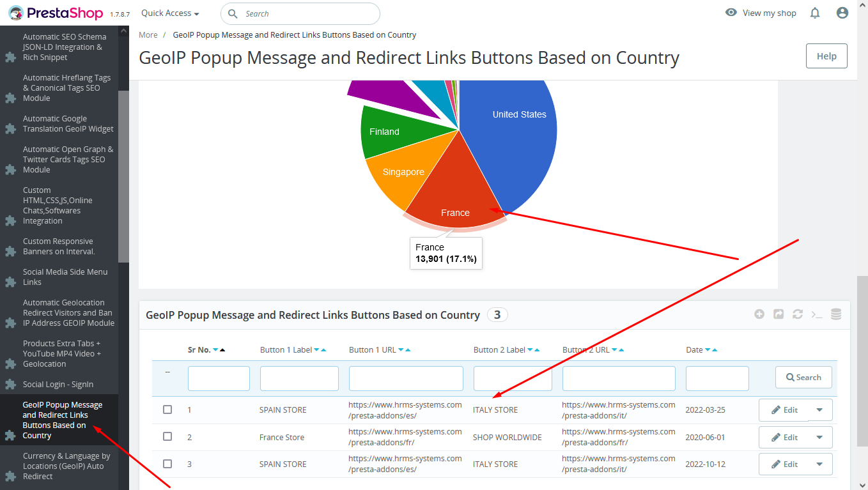Open Automatic SEO Schema JSON-LD menu item

coord(64,47)
